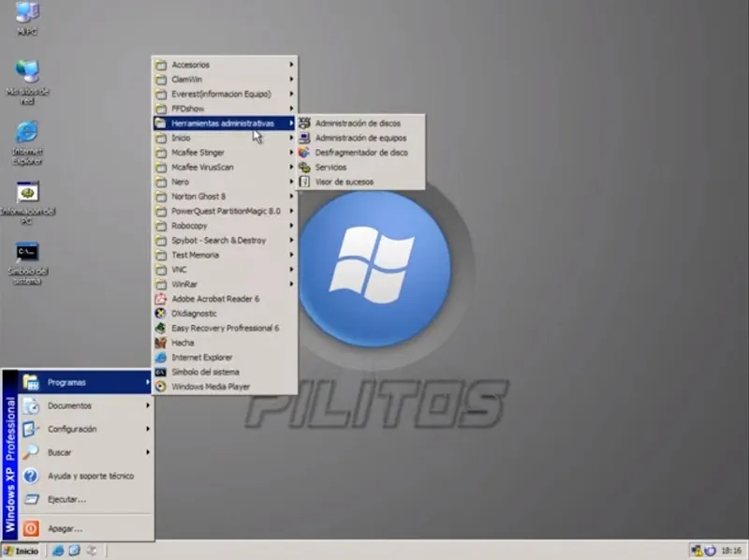Screen dimensions: 749x560
Task: Click the Hacha program icon
Action: [161, 343]
